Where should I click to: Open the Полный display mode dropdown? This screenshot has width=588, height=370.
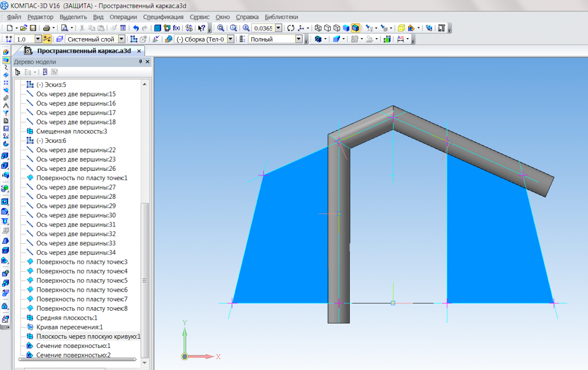[x=299, y=39]
